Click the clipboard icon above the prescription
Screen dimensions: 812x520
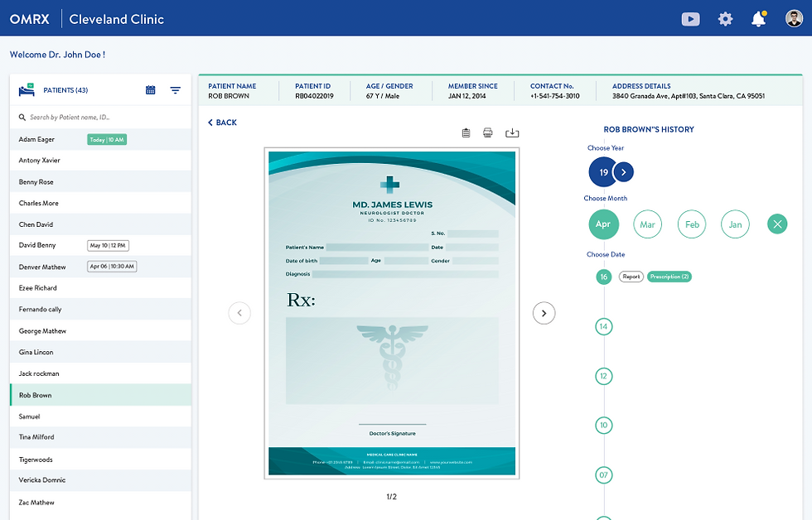pos(466,133)
